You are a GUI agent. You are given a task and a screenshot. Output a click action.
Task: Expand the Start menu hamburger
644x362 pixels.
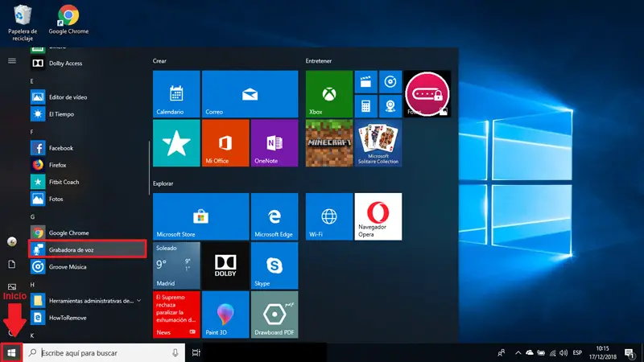pos(12,61)
